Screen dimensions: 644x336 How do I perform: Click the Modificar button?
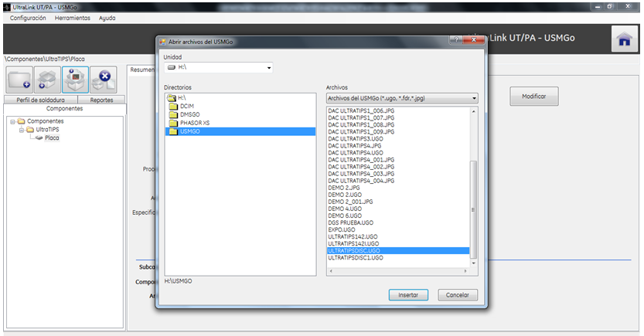click(534, 97)
